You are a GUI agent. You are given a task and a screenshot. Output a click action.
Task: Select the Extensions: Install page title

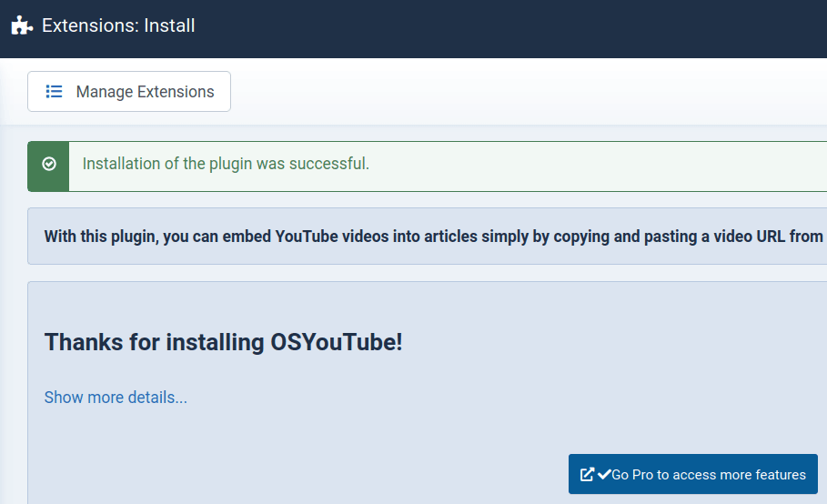click(x=118, y=25)
